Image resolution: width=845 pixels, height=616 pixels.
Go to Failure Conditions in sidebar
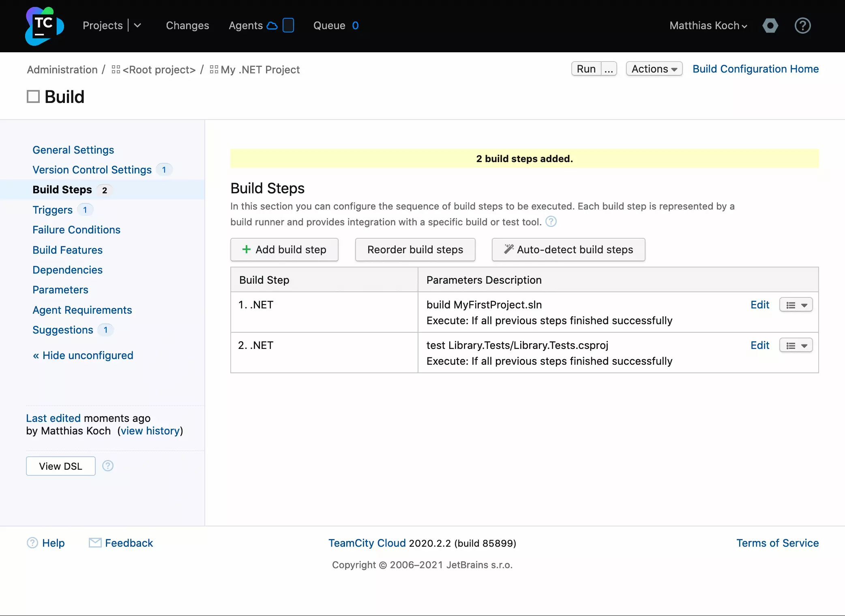(76, 230)
